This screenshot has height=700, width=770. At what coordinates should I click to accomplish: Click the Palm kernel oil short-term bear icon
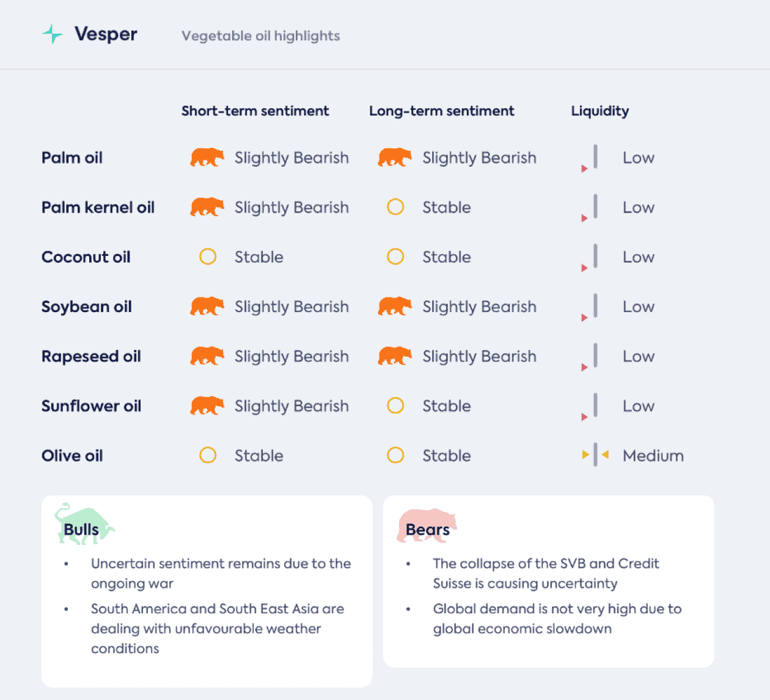click(207, 207)
